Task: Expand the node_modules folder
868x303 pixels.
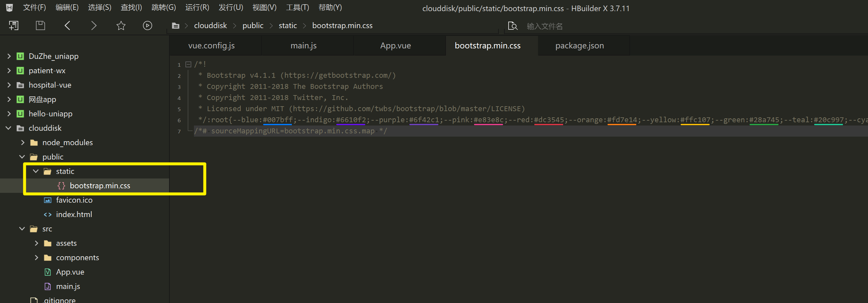Action: tap(22, 143)
